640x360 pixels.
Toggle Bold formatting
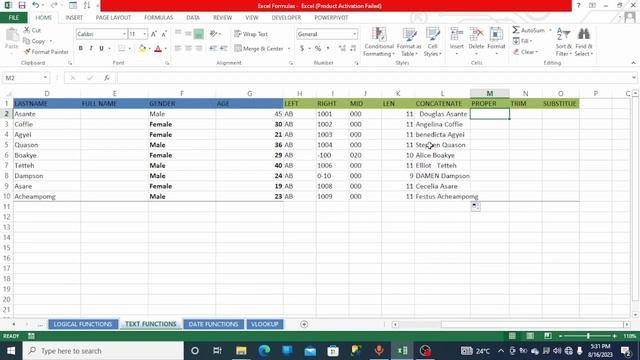(80, 49)
